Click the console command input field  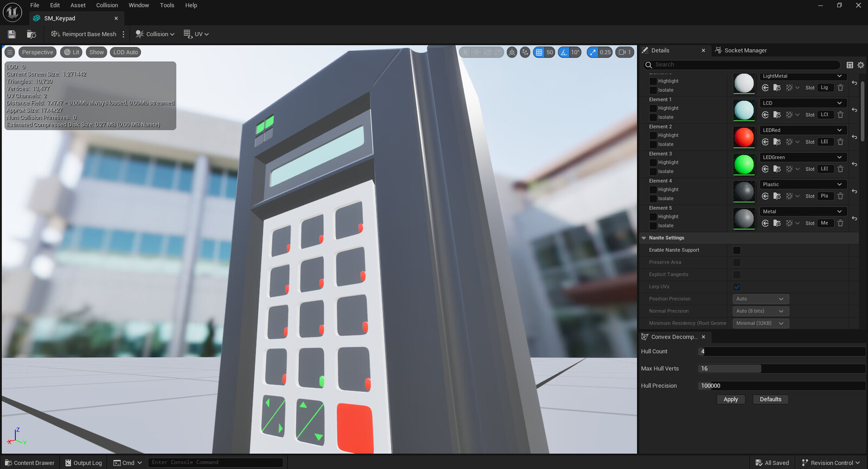[x=215, y=462]
